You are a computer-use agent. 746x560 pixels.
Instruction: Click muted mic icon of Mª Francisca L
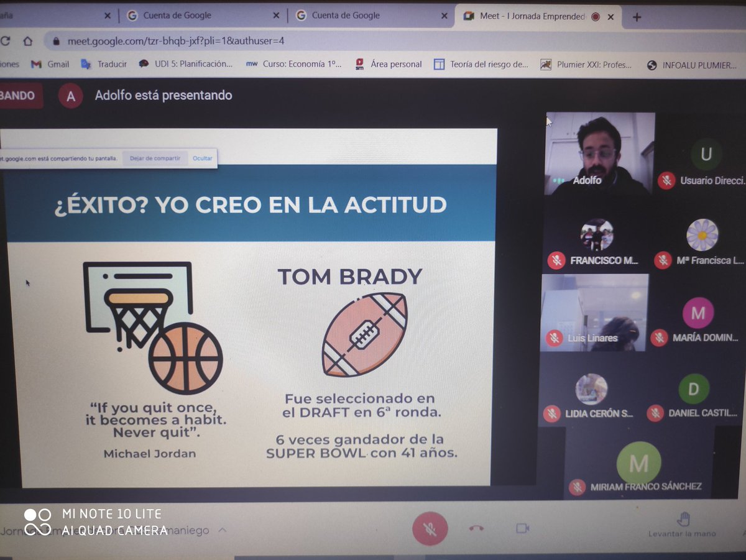(x=663, y=260)
